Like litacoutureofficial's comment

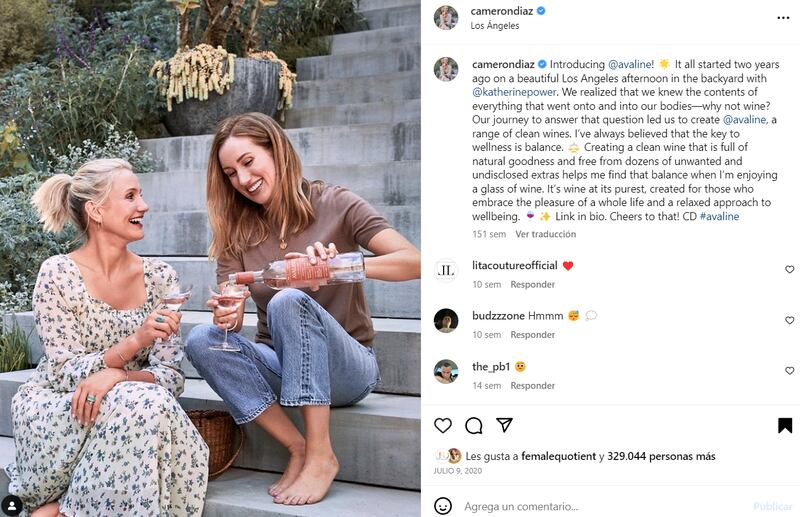(789, 270)
